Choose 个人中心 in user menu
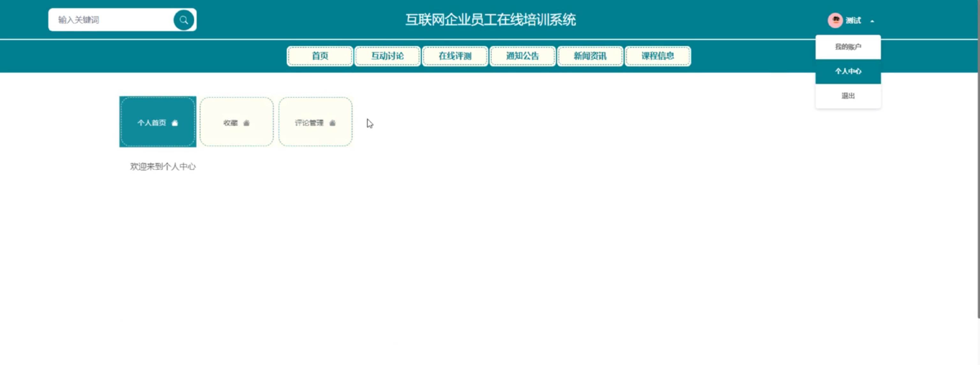Viewport: 980px width, 365px height. (848, 71)
